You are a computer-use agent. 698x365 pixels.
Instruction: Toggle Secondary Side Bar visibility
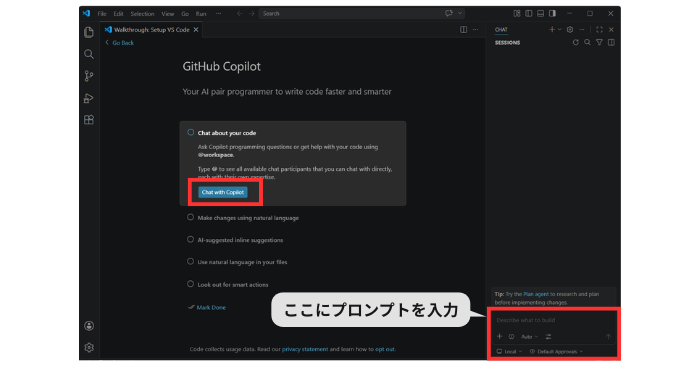click(552, 13)
